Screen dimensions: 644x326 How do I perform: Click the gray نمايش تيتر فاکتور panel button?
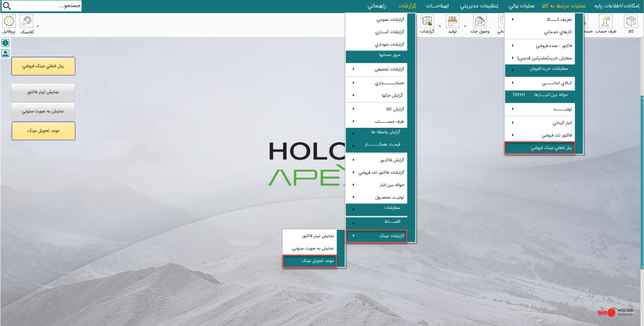[x=43, y=93]
